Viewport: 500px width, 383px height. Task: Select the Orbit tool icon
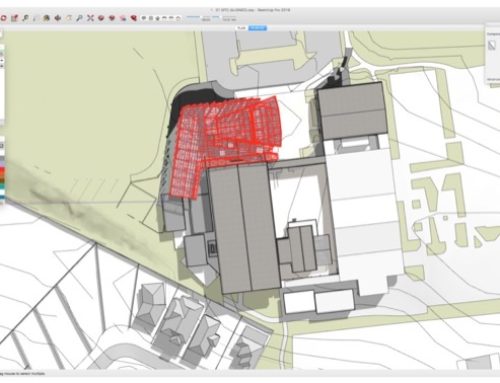pyautogui.click(x=47, y=18)
